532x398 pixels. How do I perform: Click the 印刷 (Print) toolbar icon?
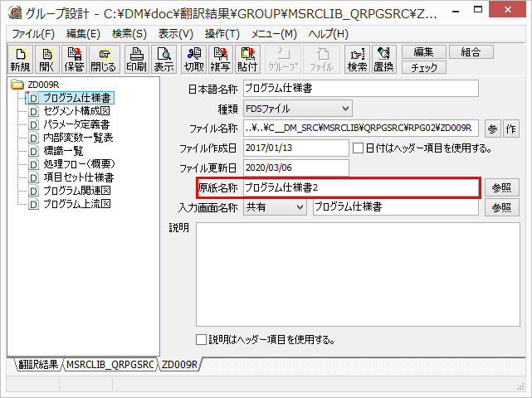[137, 60]
